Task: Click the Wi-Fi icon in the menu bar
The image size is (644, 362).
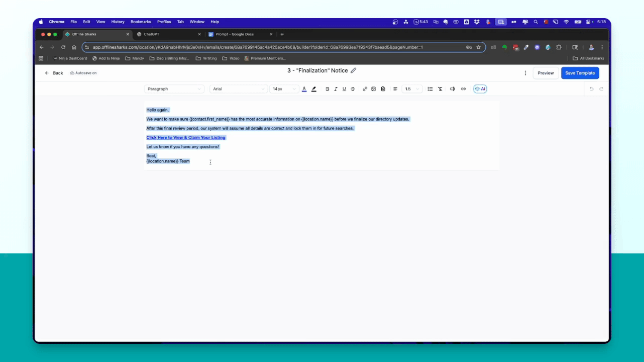Action: click(566, 22)
